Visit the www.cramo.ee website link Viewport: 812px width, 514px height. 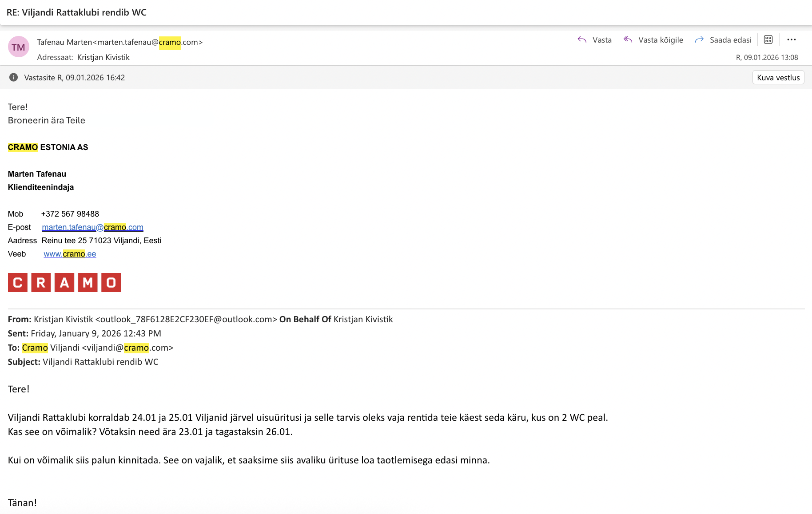[x=70, y=254]
